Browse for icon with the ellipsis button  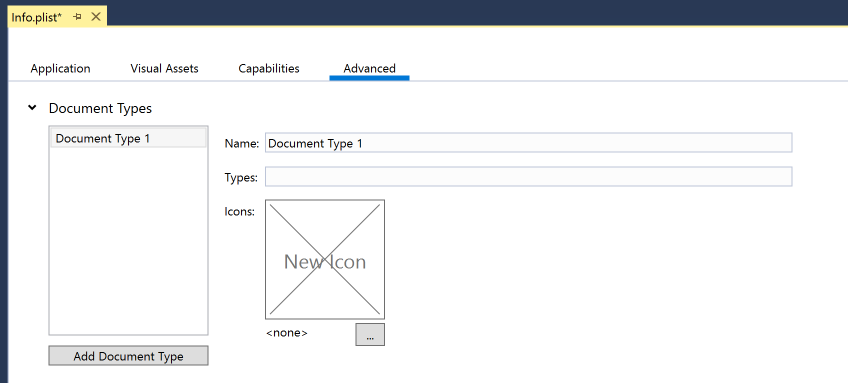coord(370,334)
